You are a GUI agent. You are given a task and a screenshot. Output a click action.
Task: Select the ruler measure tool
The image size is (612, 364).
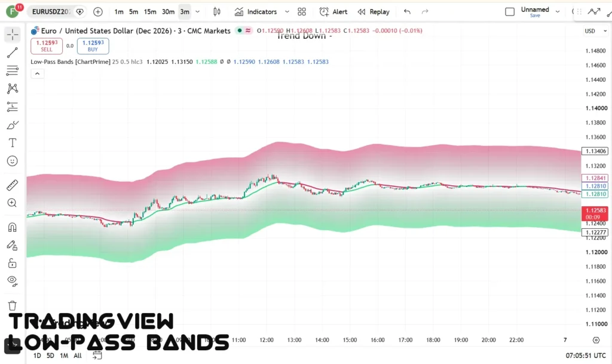point(13,185)
